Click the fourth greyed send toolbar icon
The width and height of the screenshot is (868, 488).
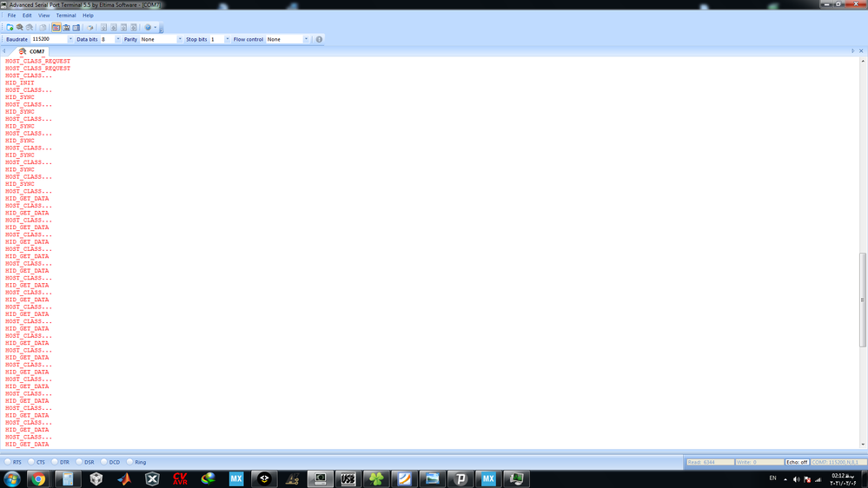134,27
